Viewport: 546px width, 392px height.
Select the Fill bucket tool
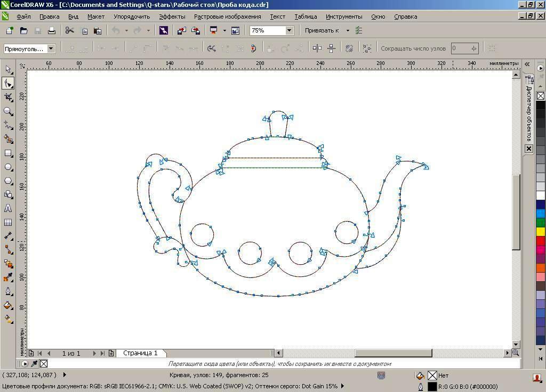click(8, 305)
